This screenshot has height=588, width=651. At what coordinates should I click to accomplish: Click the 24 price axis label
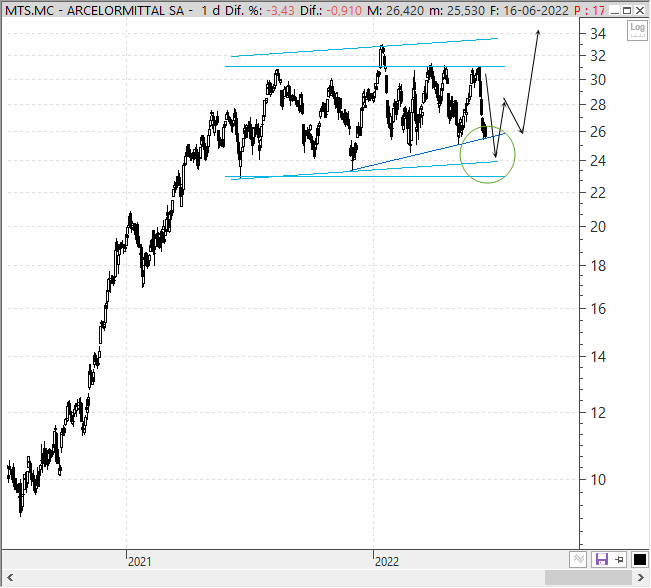598,160
